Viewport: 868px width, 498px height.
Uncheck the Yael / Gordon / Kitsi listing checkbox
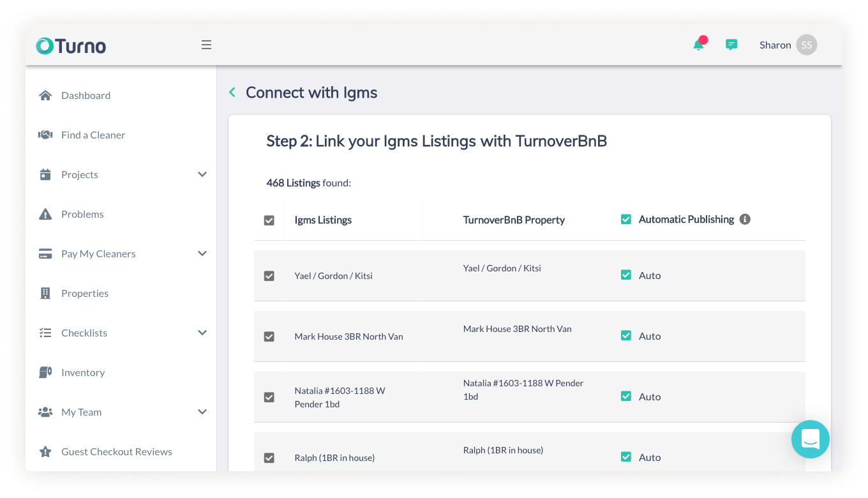click(269, 276)
